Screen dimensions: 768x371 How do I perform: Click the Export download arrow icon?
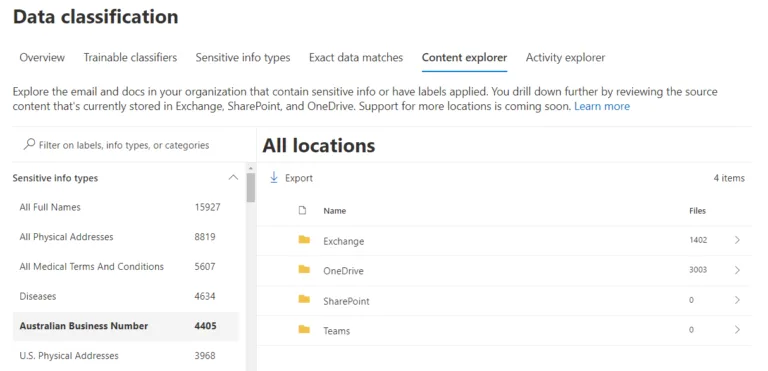coord(274,177)
